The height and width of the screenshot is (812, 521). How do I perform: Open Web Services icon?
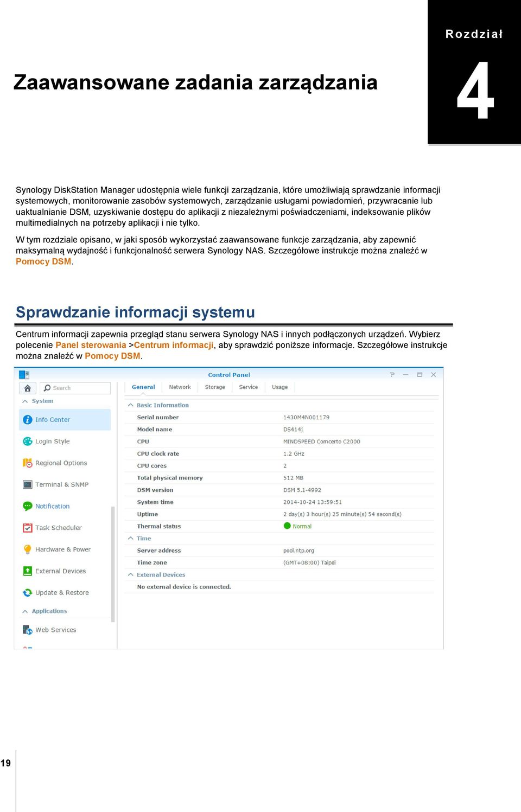(x=27, y=630)
